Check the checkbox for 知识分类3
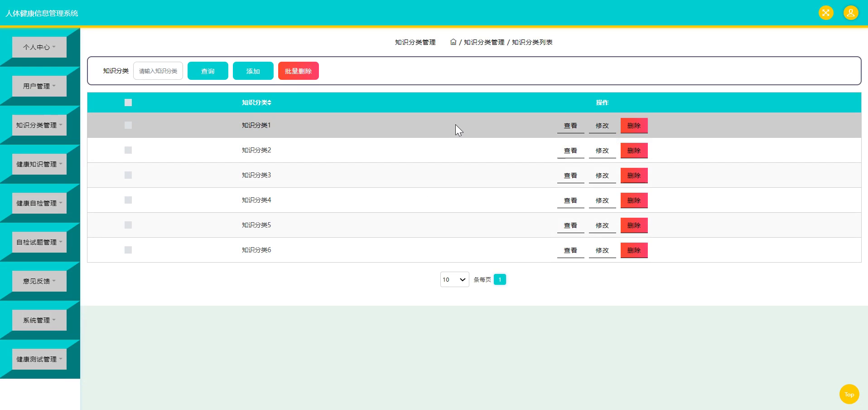Image resolution: width=868 pixels, height=410 pixels. tap(128, 175)
